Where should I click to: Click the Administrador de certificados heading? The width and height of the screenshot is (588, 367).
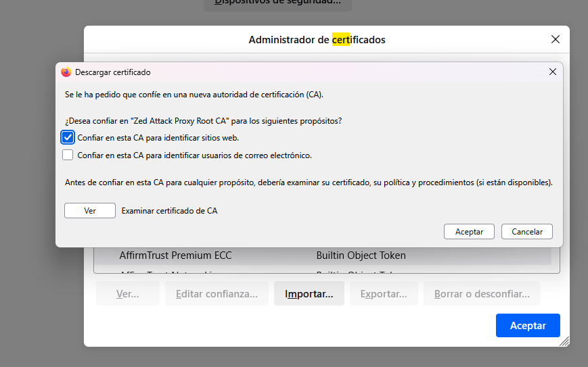[317, 40]
